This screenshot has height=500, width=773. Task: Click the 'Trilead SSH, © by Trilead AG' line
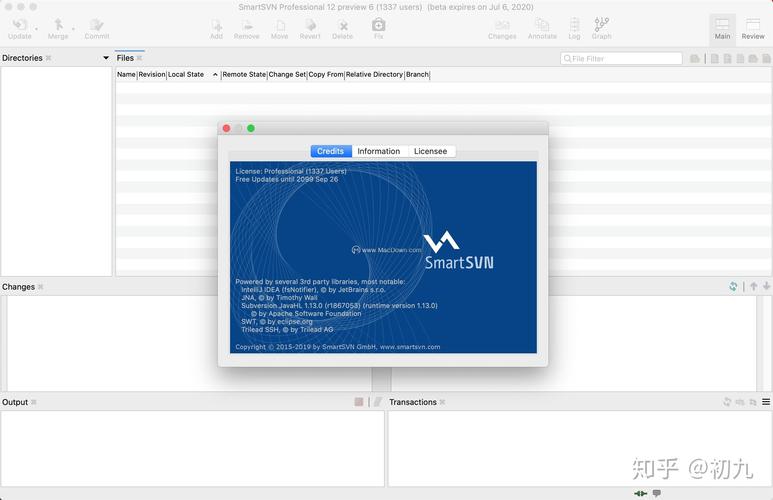pyautogui.click(x=287, y=329)
